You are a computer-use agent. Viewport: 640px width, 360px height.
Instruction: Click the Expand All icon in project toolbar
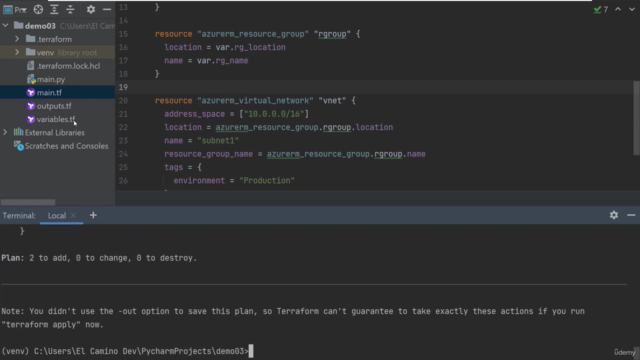[54, 9]
